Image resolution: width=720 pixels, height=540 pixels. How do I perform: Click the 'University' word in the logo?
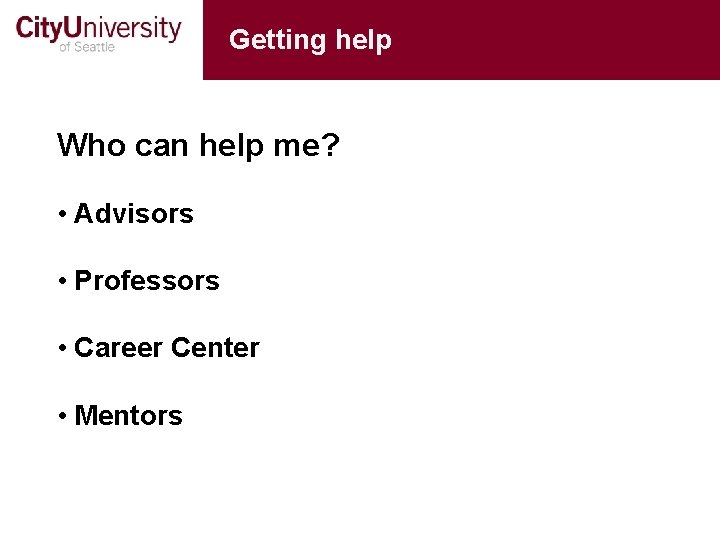click(123, 28)
